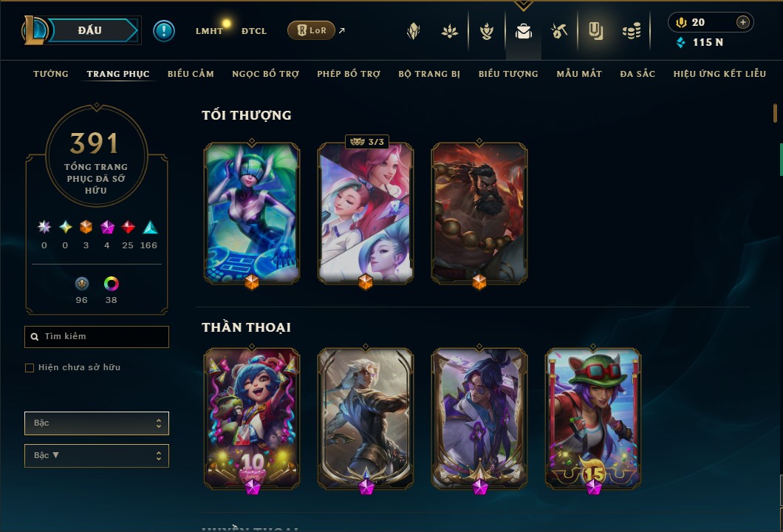Open the Collection backpack icon
Screen dimensions: 783x532
pyautogui.click(x=523, y=32)
